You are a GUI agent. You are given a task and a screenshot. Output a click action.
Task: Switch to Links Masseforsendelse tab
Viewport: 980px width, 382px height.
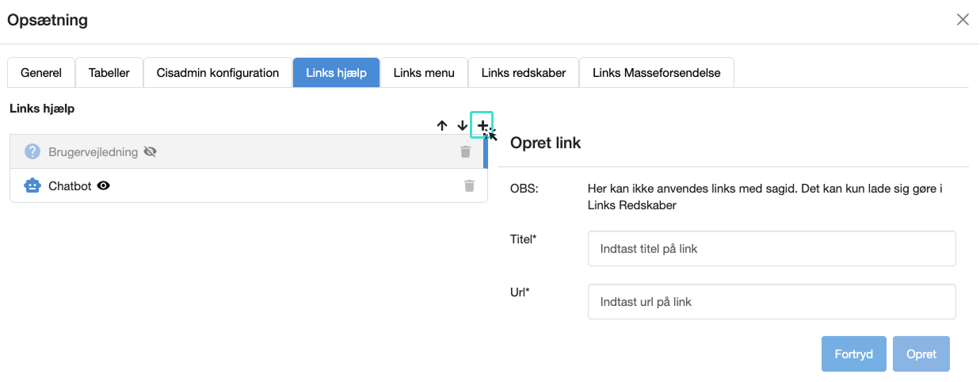tap(656, 73)
